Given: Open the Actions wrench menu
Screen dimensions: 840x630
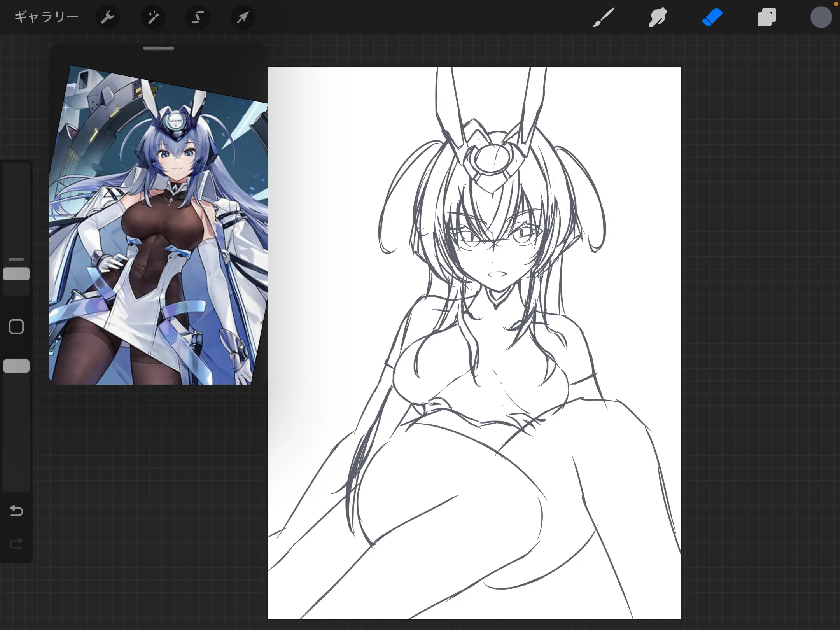Looking at the screenshot, I should [x=107, y=17].
